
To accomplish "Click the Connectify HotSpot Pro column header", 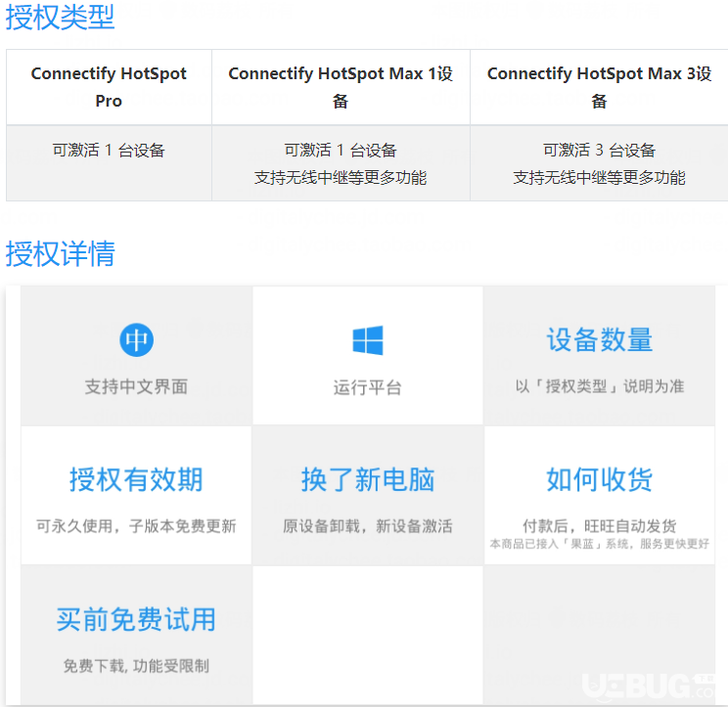I will click(x=109, y=87).
